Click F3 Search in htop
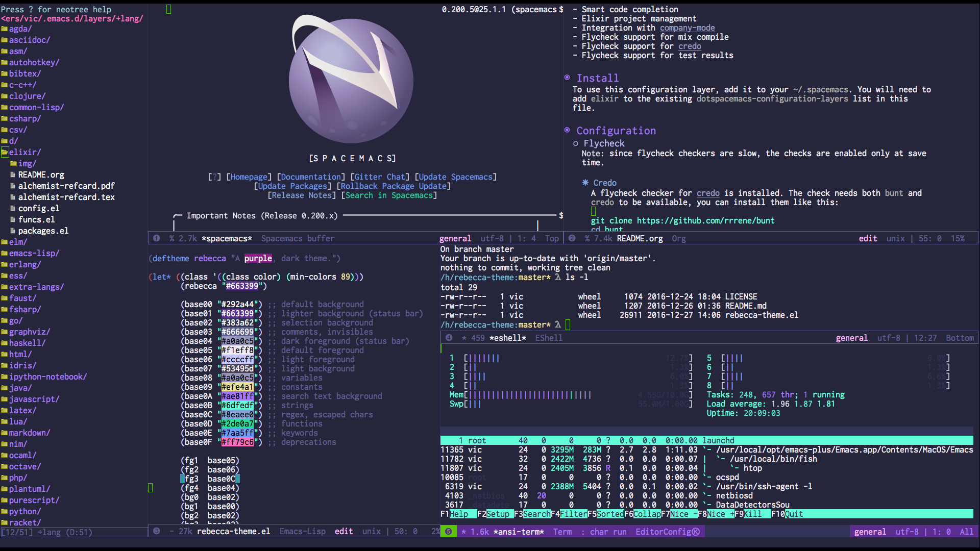This screenshot has width=980, height=551. pos(532,514)
